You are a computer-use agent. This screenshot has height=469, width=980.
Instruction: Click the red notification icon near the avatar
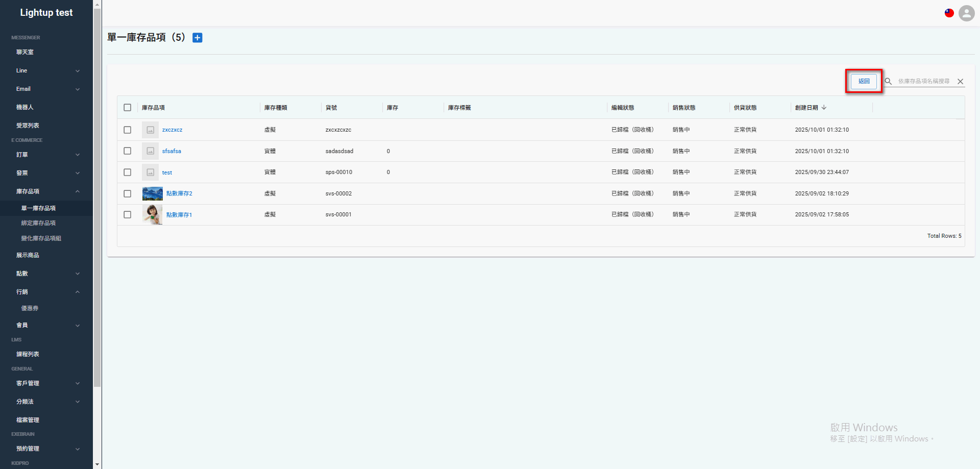coord(949,13)
